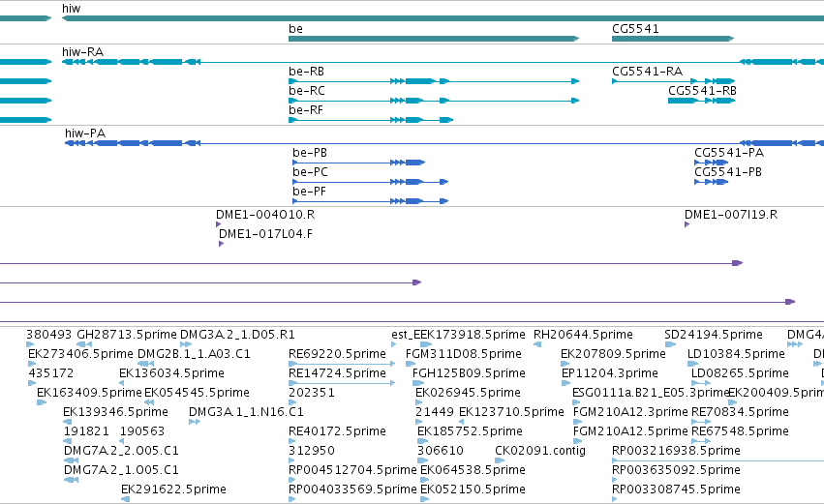Select the CG5541 gene bar
Image resolution: width=824 pixels, height=504 pixels.
[x=673, y=39]
